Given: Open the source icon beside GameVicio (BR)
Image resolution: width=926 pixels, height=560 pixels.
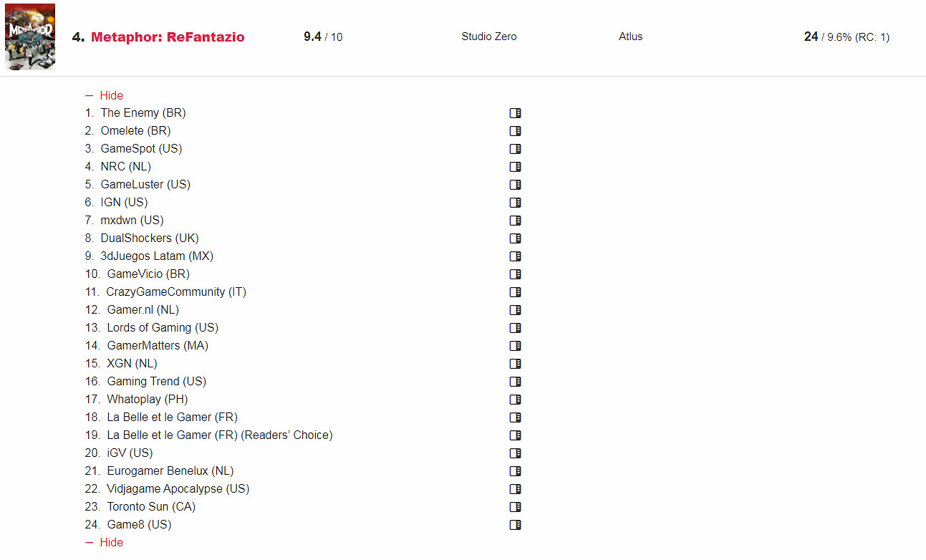Looking at the screenshot, I should click(x=515, y=274).
